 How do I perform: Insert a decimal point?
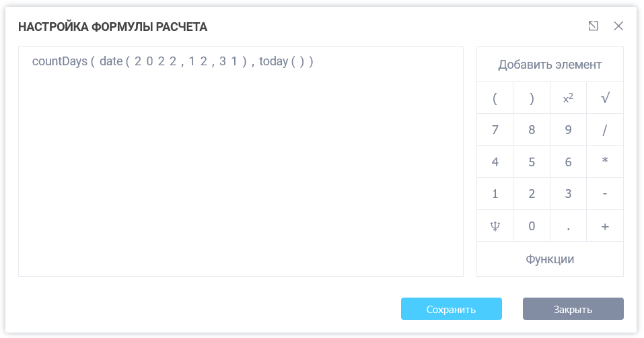coord(568,226)
